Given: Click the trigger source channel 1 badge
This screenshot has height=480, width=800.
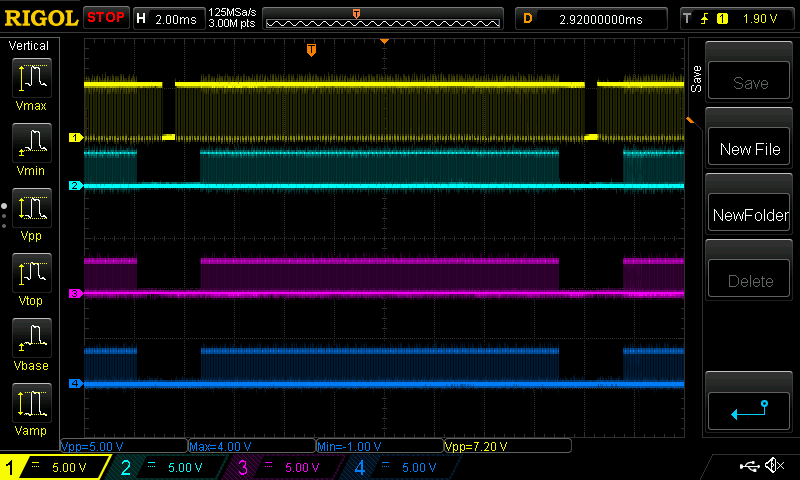Looking at the screenshot, I should click(722, 19).
